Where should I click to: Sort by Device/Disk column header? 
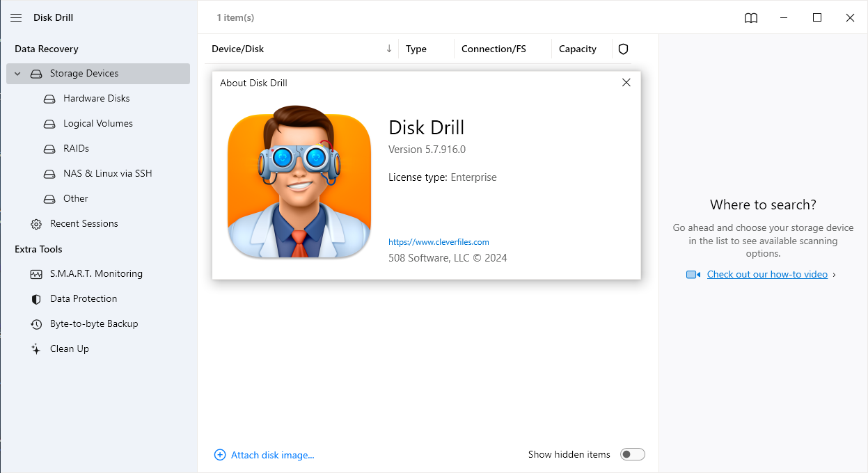[238, 49]
